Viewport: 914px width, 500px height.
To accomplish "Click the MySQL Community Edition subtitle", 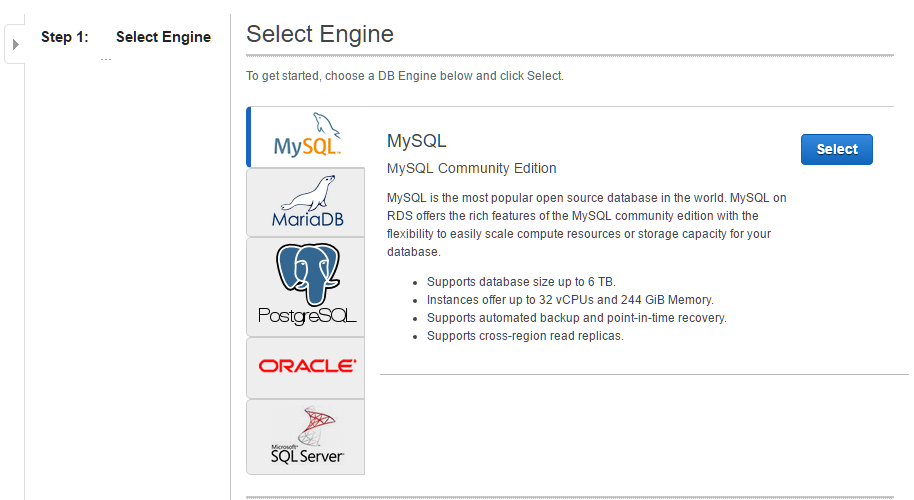I will click(x=472, y=168).
